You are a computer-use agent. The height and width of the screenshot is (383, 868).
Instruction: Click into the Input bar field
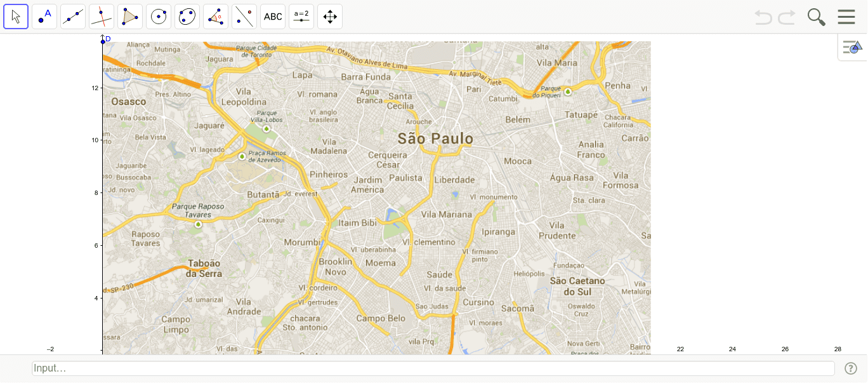click(433, 368)
